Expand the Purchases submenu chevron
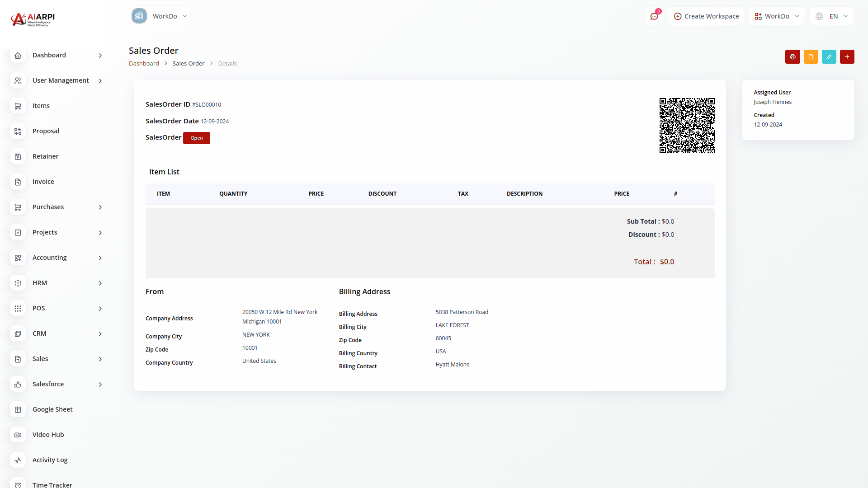This screenshot has width=868, height=488. point(100,207)
